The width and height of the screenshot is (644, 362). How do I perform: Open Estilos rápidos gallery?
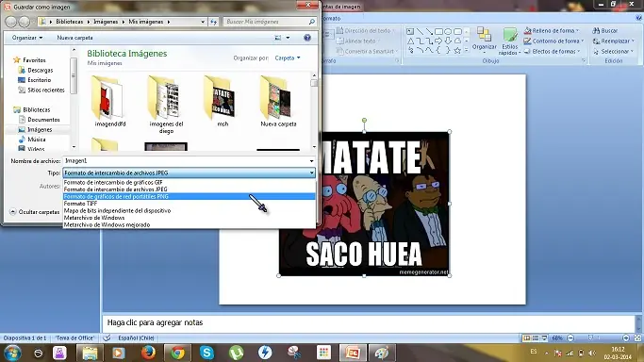[x=510, y=41]
